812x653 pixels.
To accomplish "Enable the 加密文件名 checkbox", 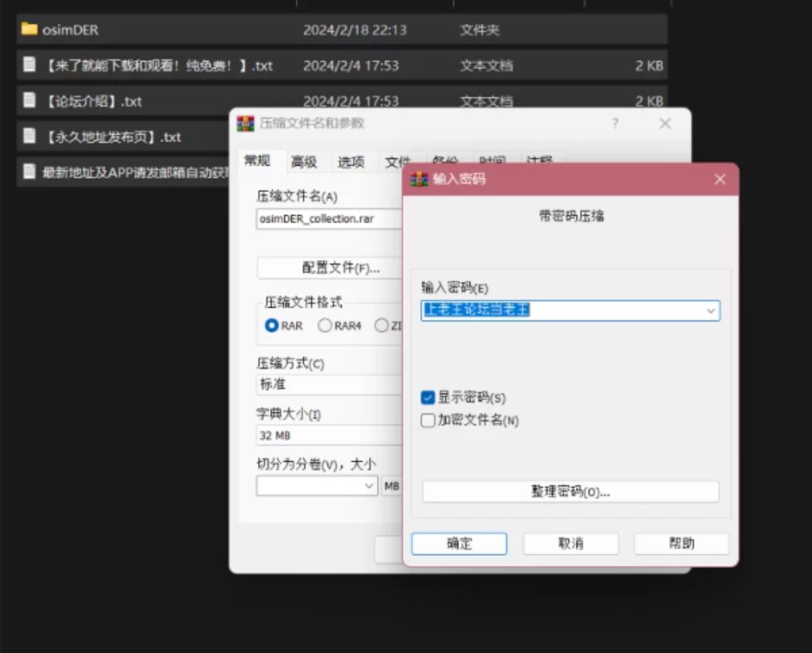I will pos(428,420).
